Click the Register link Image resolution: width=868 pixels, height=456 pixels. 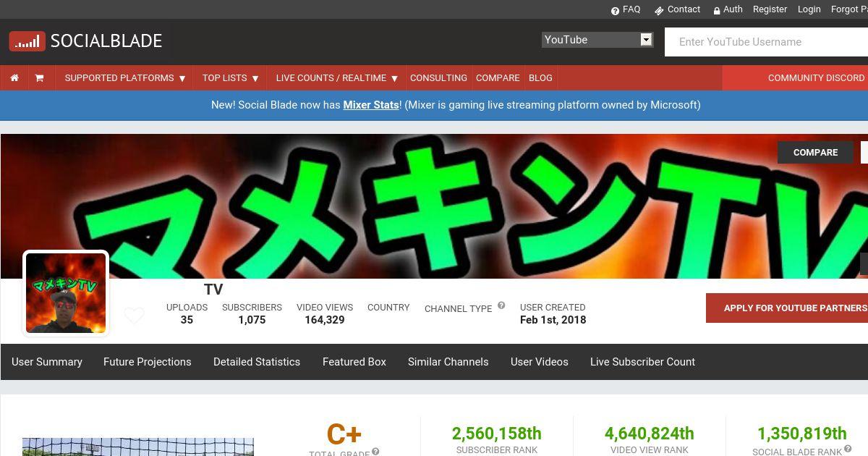tap(770, 9)
